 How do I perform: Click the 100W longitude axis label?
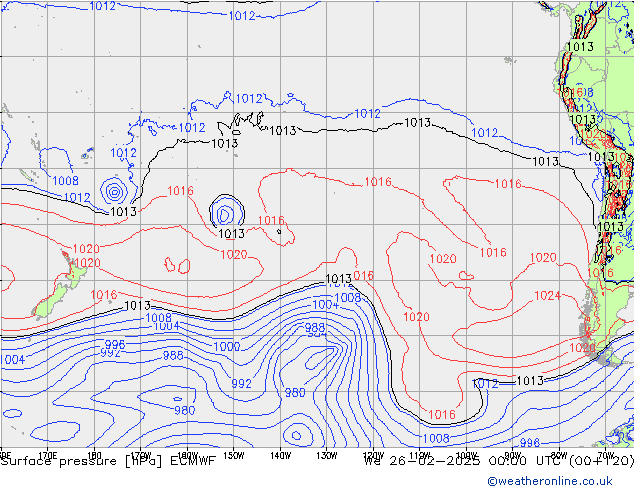(466, 456)
